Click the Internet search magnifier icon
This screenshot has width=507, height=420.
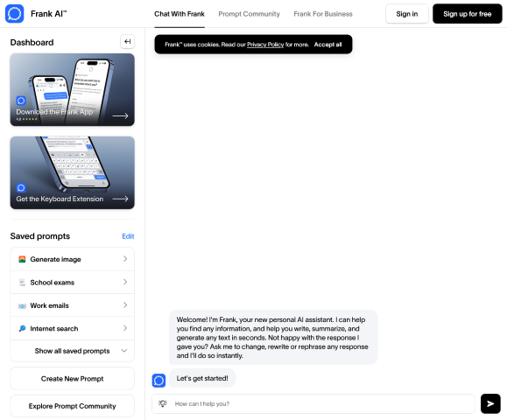22,329
